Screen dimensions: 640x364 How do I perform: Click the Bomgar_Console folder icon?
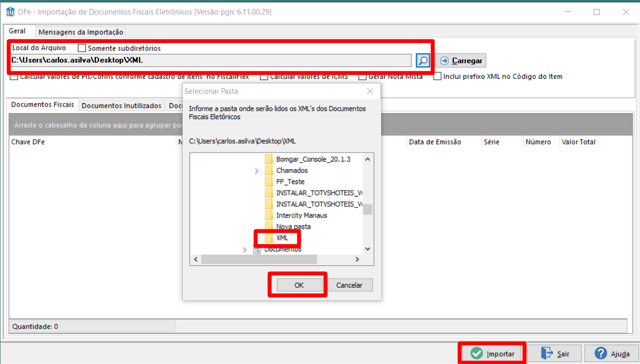(x=269, y=159)
